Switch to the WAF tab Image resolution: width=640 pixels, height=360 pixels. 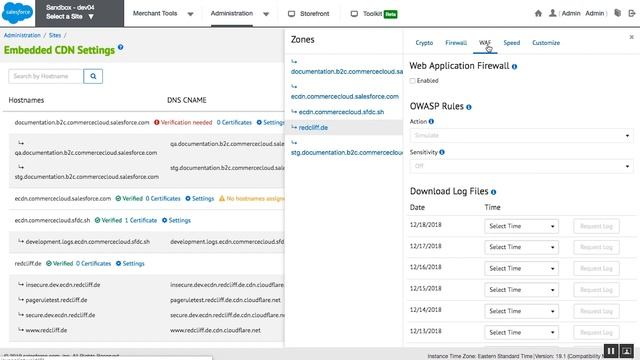click(x=485, y=43)
